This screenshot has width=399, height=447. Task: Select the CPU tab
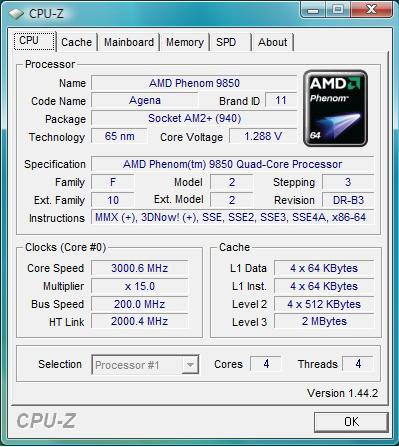click(34, 41)
